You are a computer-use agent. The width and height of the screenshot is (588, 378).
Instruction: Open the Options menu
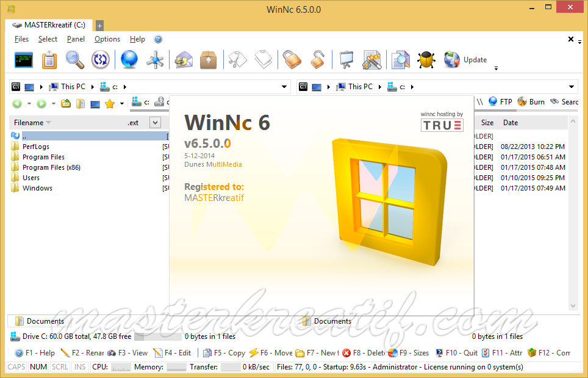[107, 39]
